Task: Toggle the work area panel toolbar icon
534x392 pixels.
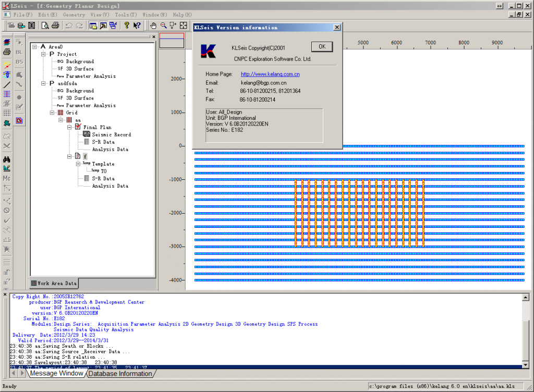Action: click(x=93, y=25)
